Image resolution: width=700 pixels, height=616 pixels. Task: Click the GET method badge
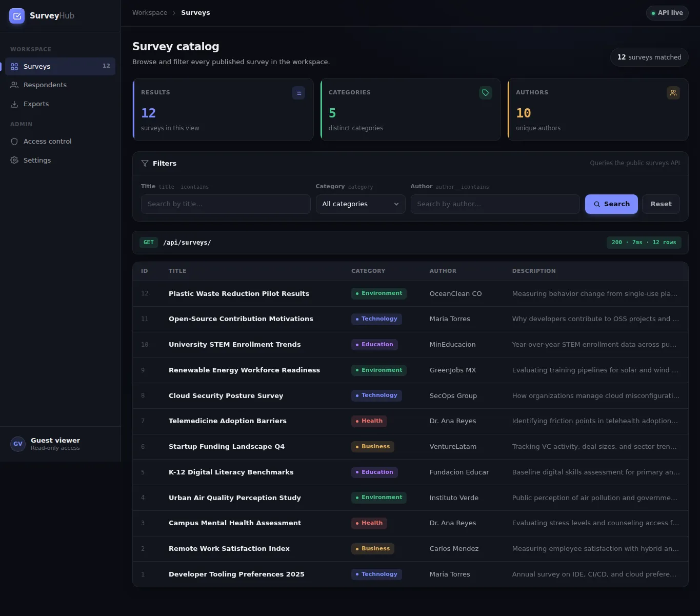tap(149, 243)
